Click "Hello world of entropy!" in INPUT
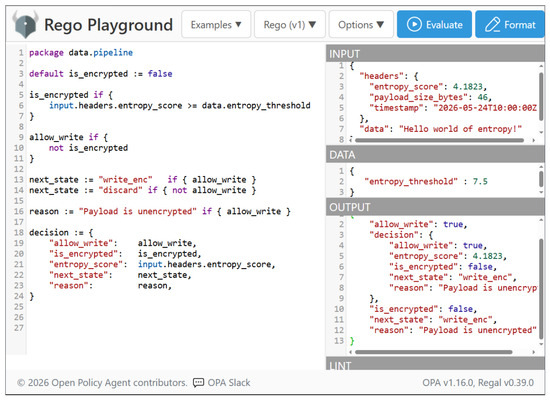 tap(460, 129)
